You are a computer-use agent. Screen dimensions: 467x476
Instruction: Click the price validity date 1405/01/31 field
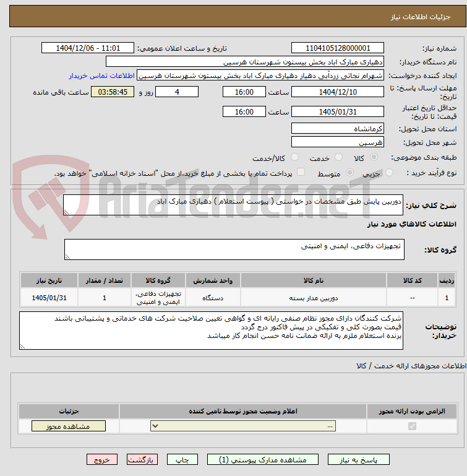tap(338, 111)
